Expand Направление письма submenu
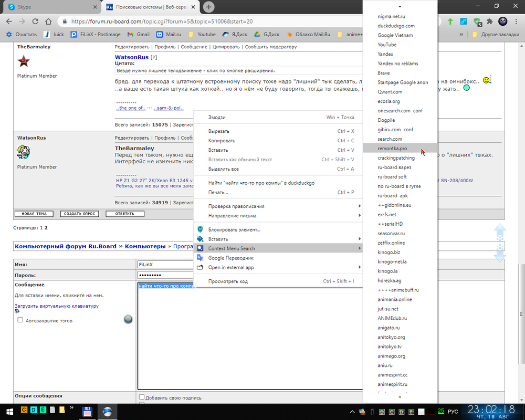 (x=278, y=216)
